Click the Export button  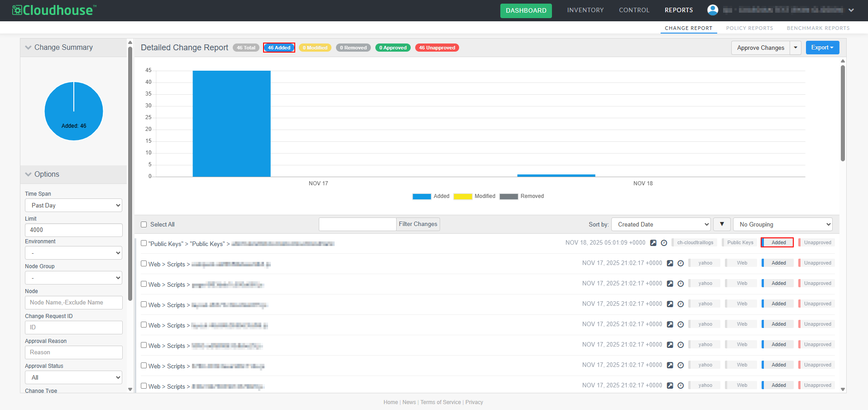coord(822,48)
